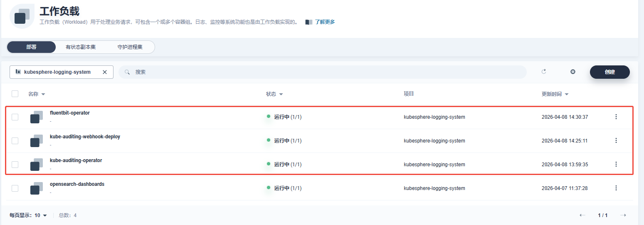The height and width of the screenshot is (225, 644).
Task: Click the opensearch-dashboards deployment icon
Action: click(37, 188)
